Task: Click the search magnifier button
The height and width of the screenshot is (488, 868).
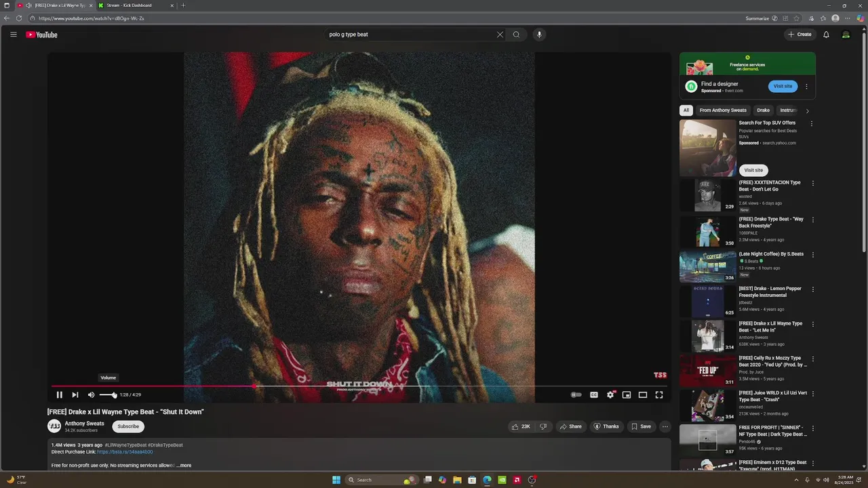Action: click(x=516, y=35)
